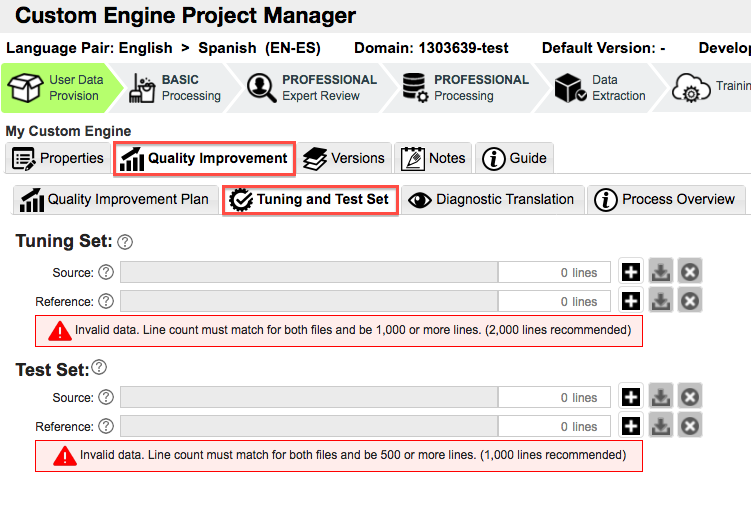Add file to Test Set Reference
The width and height of the screenshot is (751, 509).
coord(631,426)
